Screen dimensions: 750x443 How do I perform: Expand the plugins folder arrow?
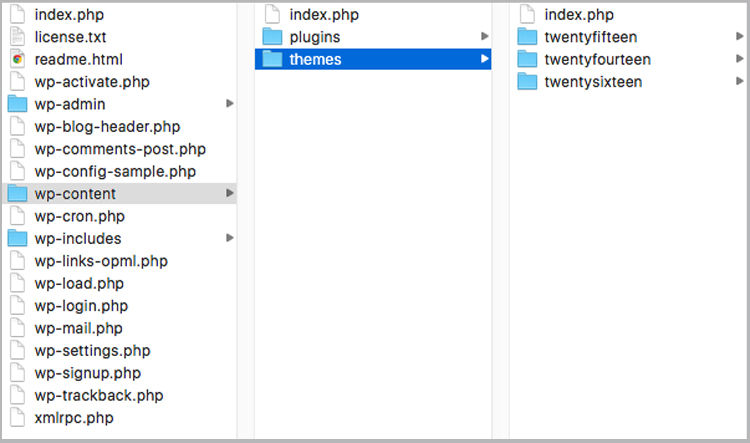pyautogui.click(x=485, y=36)
